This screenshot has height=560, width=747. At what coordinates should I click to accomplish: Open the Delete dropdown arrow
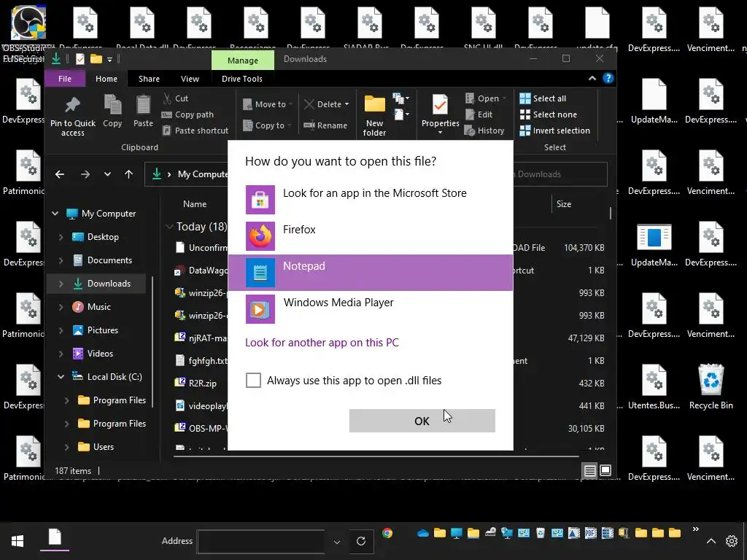[x=347, y=104]
